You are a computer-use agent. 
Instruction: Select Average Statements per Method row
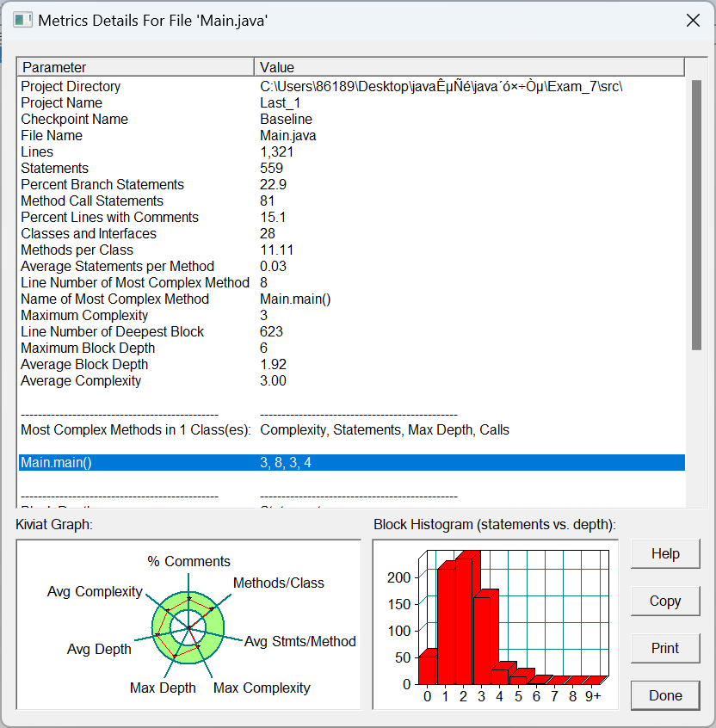click(x=351, y=266)
